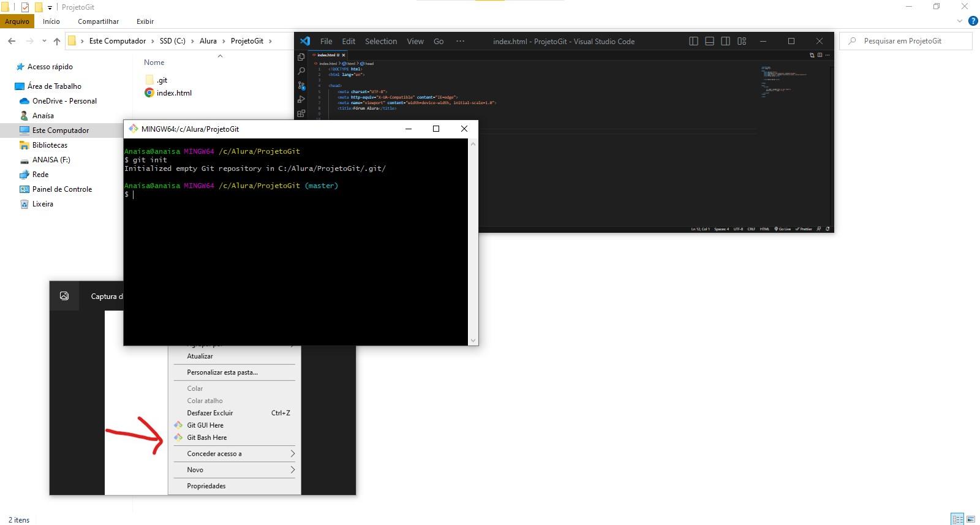The image size is (980, 525).
Task: Click the Pesquisar em ProjetoGit search box
Action: [x=906, y=41]
